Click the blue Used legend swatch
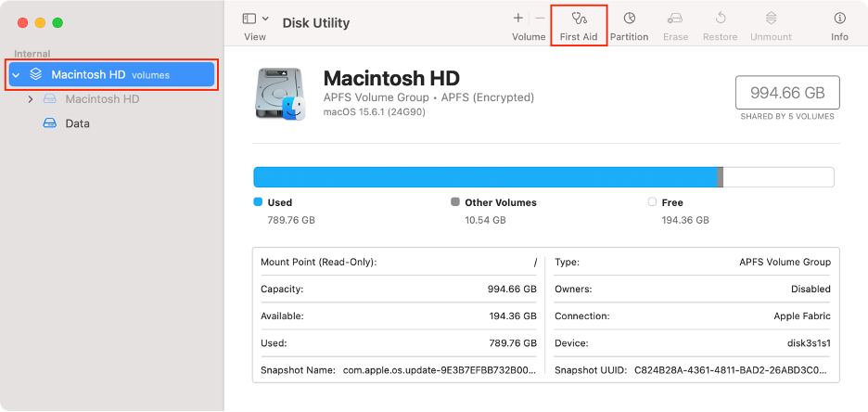Screen dimensions: 868x412 point(258,202)
